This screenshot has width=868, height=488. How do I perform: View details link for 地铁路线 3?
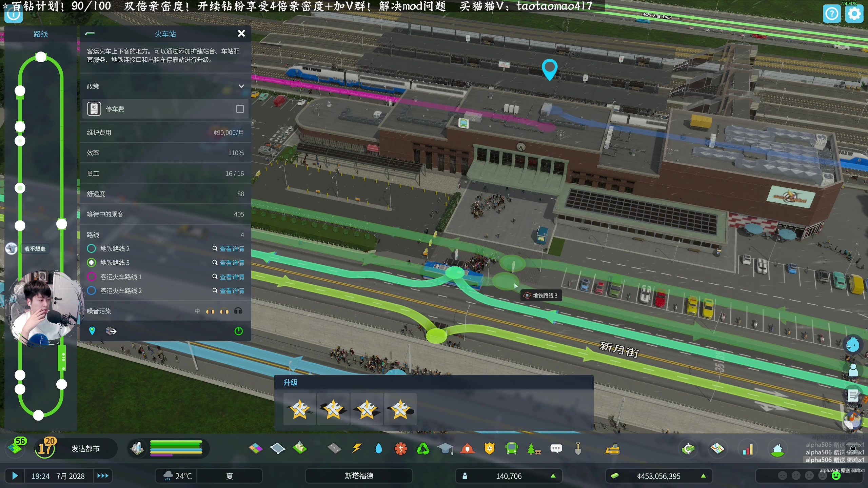click(228, 263)
